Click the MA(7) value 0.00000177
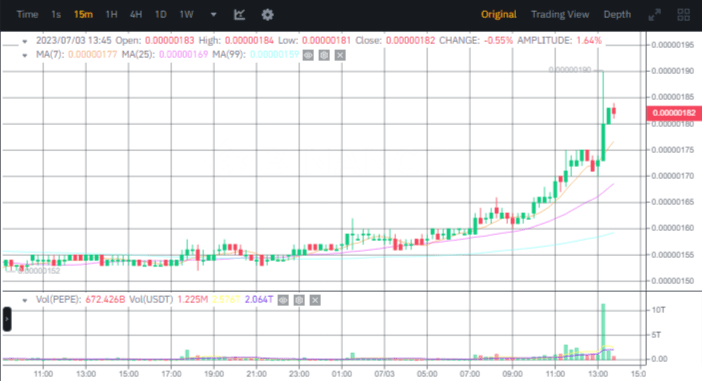 (x=93, y=55)
